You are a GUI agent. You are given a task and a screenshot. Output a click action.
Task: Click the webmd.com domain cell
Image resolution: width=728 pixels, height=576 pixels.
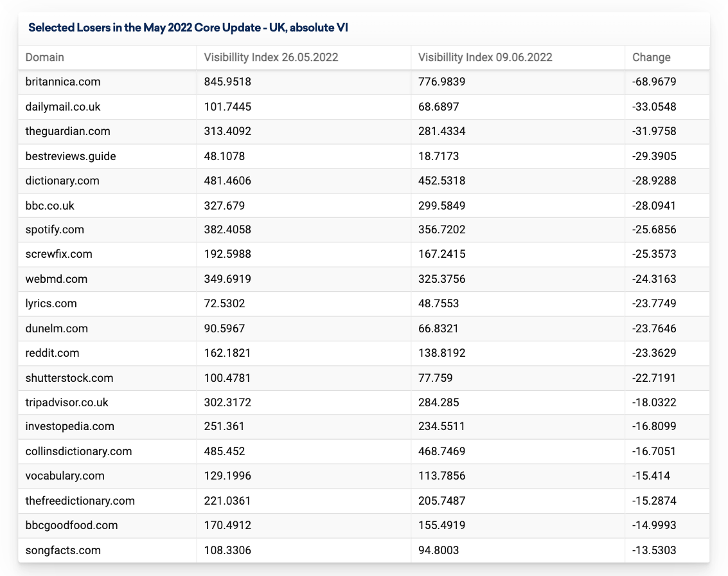[x=57, y=279]
